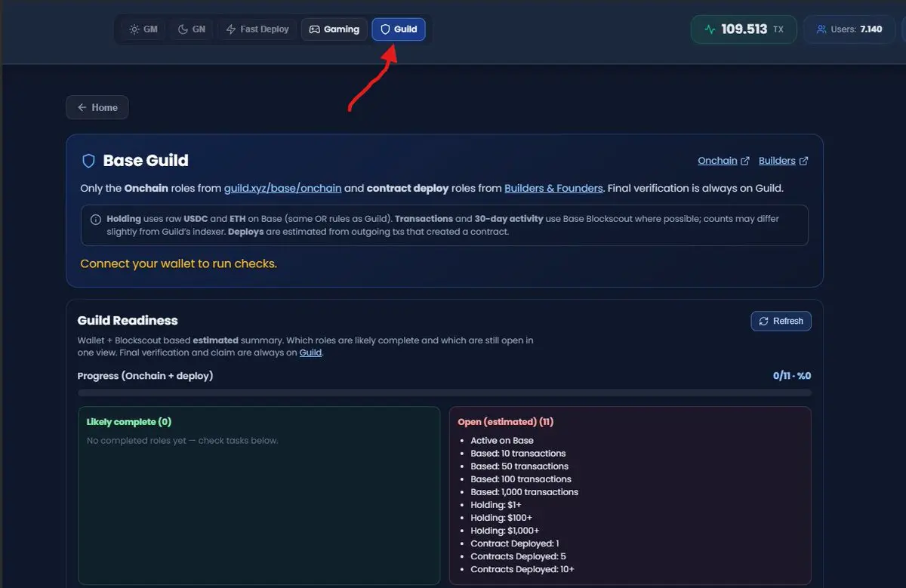Image resolution: width=906 pixels, height=588 pixels.
Task: Click external-link icon next to Builders
Action: (803, 161)
